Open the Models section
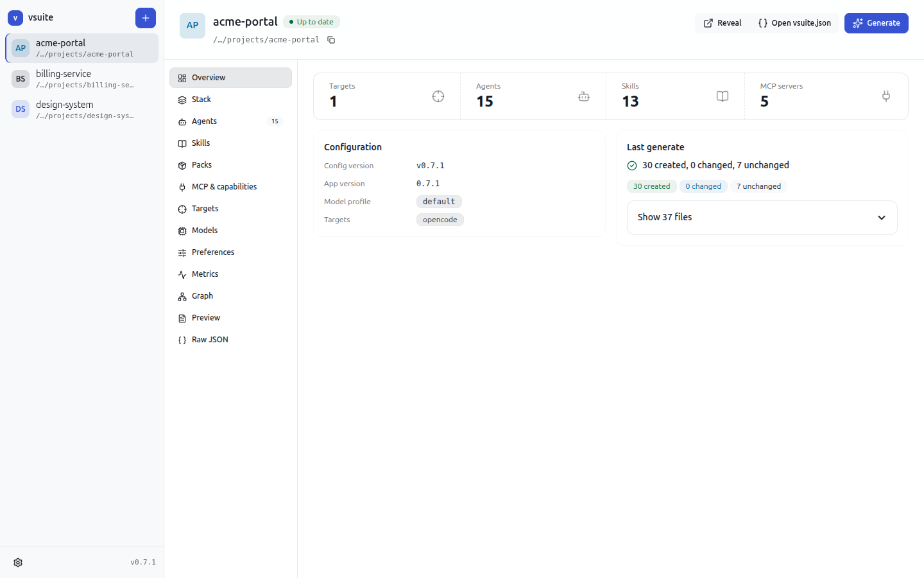924x578 pixels. (230, 231)
